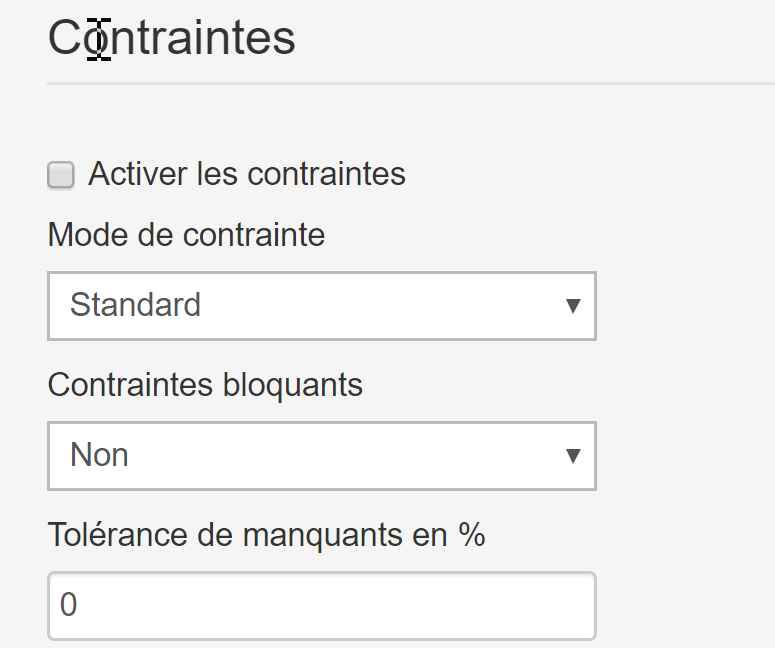Select the Standard value in the combo box
This screenshot has height=648, width=775.
[135, 304]
